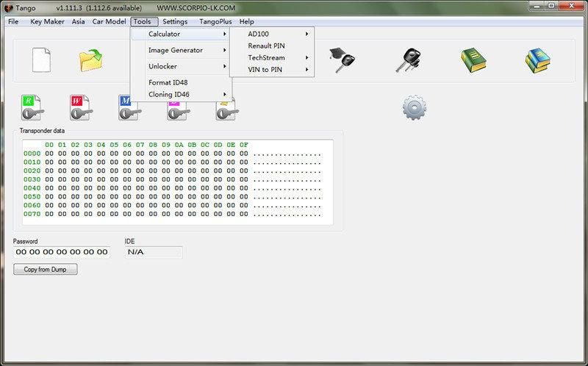Screen dimensions: 588x366
Task: Click the Copy from Dump button
Action: click(x=46, y=269)
